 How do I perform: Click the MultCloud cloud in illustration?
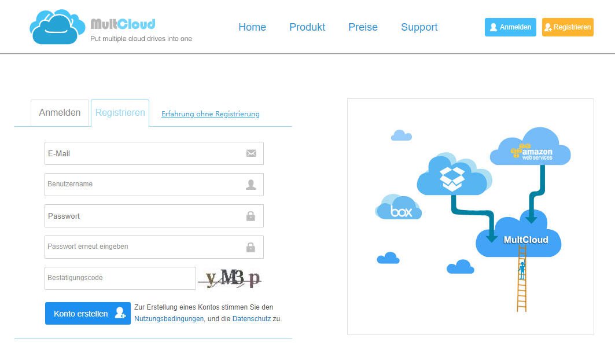[x=518, y=234]
